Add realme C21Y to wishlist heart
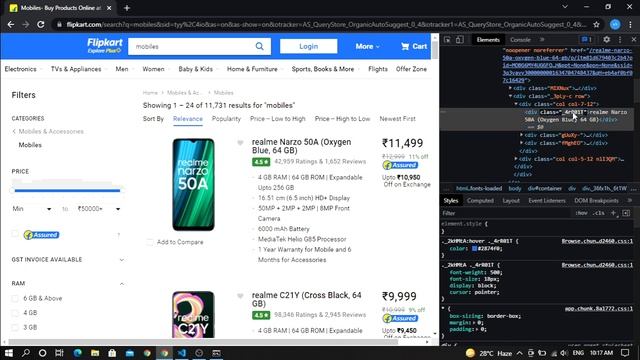This screenshot has height=360, width=640. pyautogui.click(x=240, y=296)
